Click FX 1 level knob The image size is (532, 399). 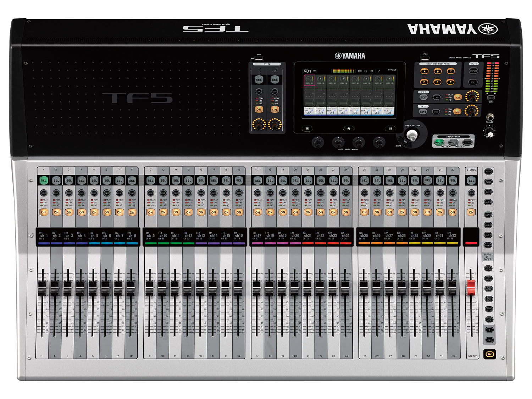tap(472, 96)
